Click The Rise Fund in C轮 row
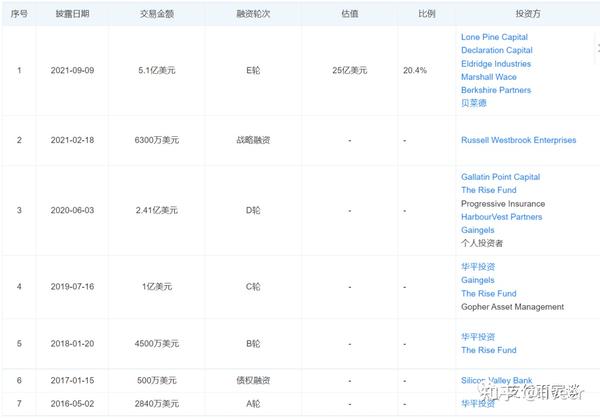Image resolution: width=600 pixels, height=418 pixels. pos(489,293)
